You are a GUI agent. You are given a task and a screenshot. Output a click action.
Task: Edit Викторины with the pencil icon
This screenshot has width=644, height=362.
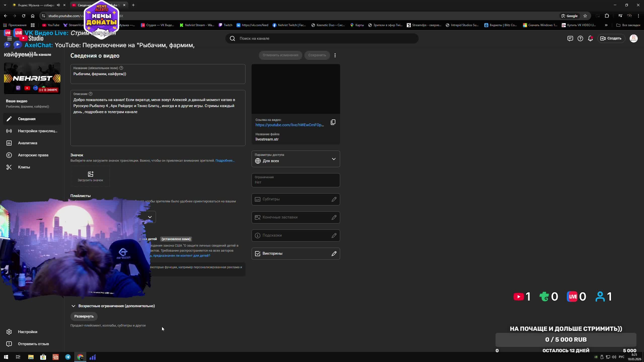click(334, 253)
